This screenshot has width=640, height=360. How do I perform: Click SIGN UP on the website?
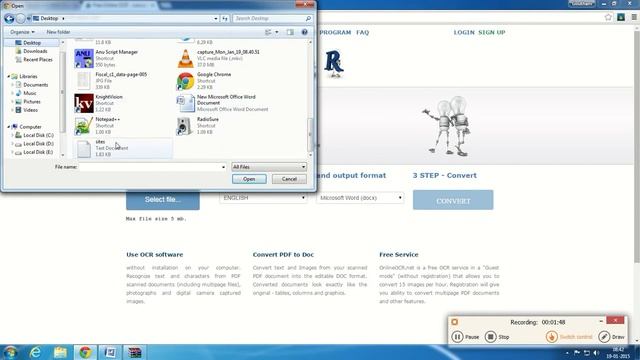coord(492,32)
